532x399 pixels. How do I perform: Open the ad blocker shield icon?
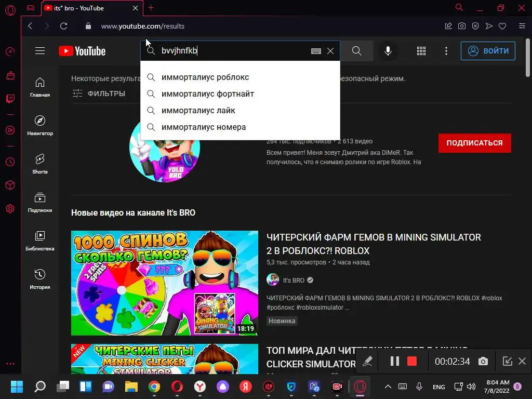coord(475,26)
